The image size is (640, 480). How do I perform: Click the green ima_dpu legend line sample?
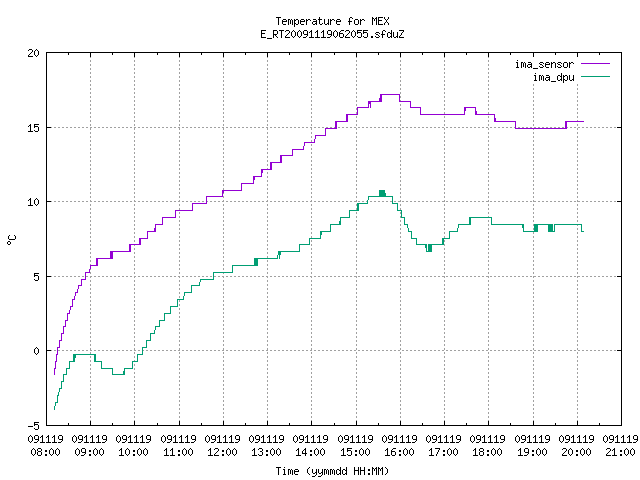596,77
